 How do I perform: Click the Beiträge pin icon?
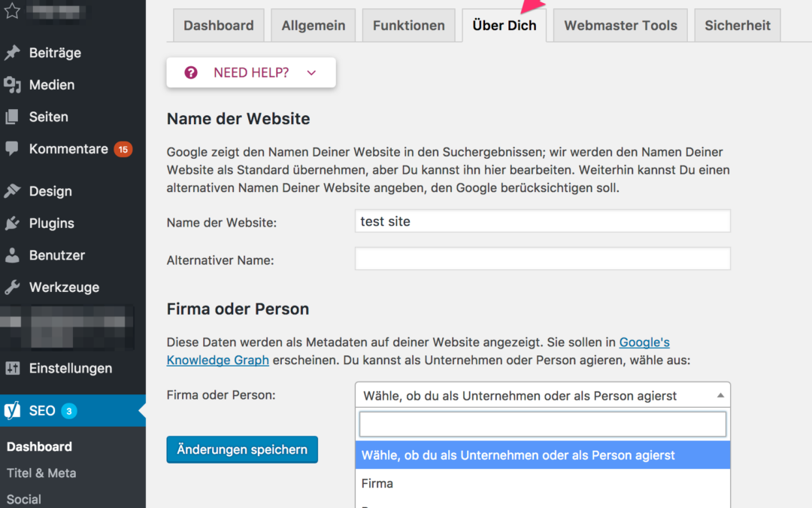[12, 53]
